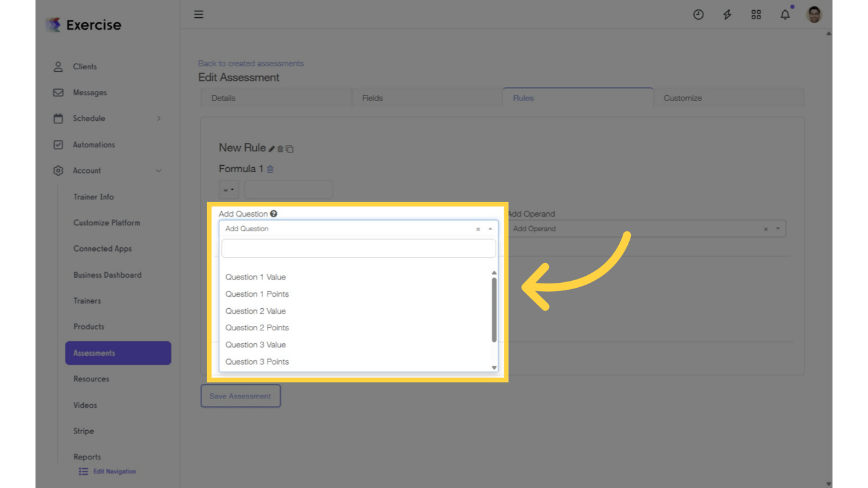Open the Customize tab

682,98
